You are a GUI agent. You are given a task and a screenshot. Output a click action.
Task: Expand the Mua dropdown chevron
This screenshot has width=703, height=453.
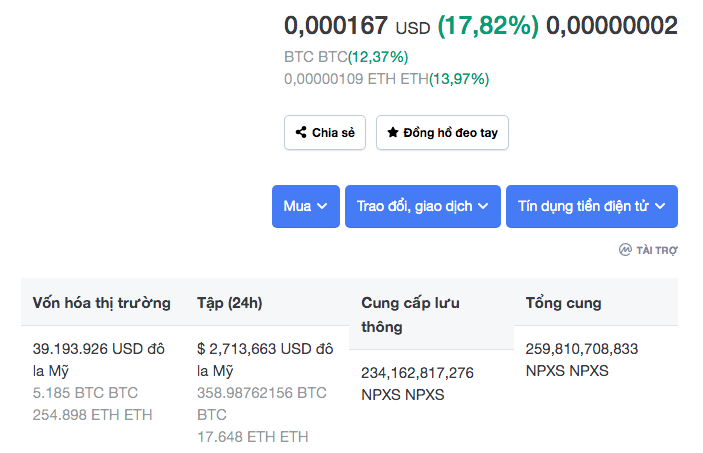(x=322, y=206)
